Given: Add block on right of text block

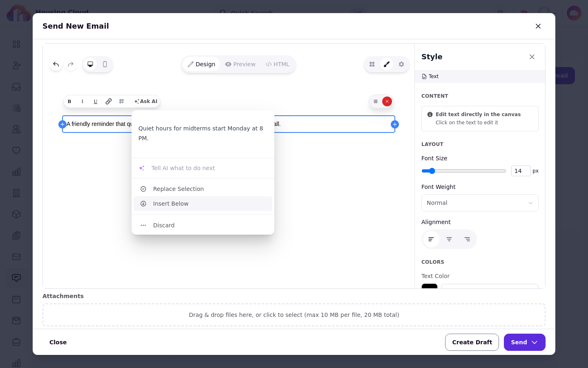Looking at the screenshot, I should click(x=395, y=124).
